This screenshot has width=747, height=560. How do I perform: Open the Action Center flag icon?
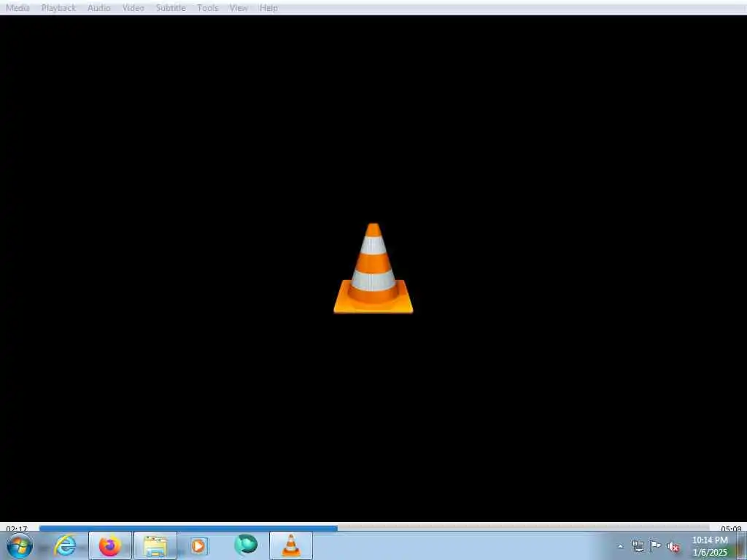[656, 545]
